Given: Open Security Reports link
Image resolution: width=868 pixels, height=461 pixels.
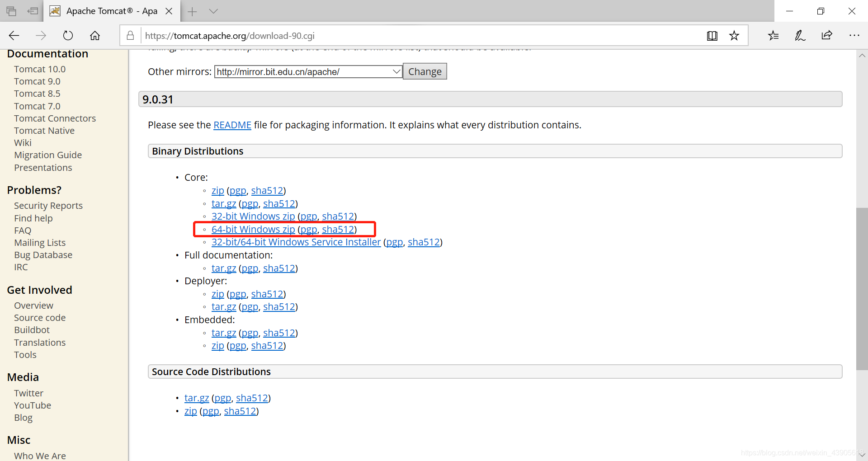Looking at the screenshot, I should (48, 206).
